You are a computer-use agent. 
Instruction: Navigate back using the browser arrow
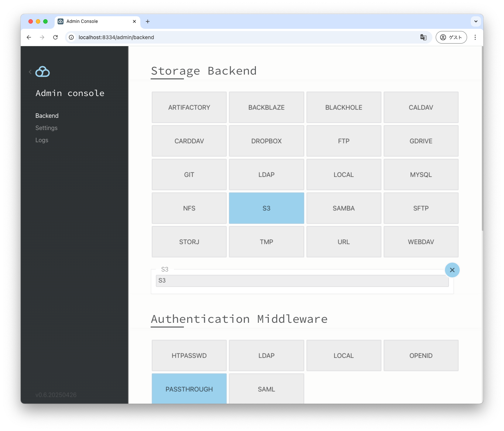coord(29,37)
